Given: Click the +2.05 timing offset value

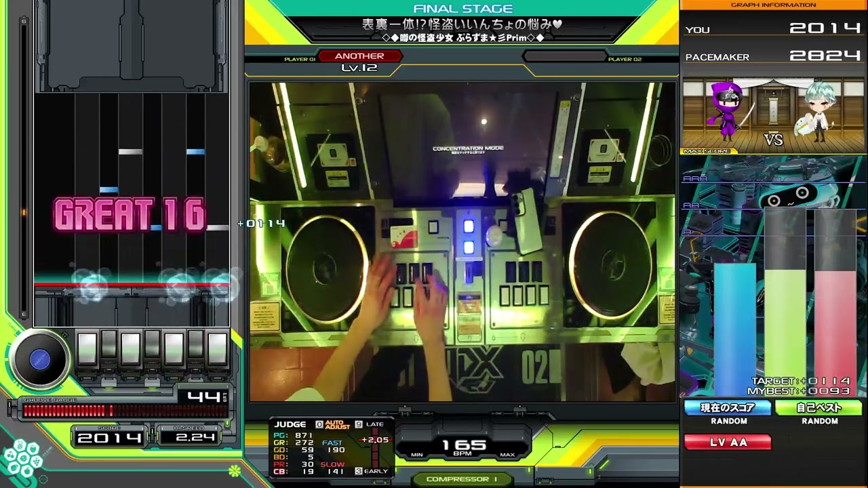Looking at the screenshot, I should (375, 440).
